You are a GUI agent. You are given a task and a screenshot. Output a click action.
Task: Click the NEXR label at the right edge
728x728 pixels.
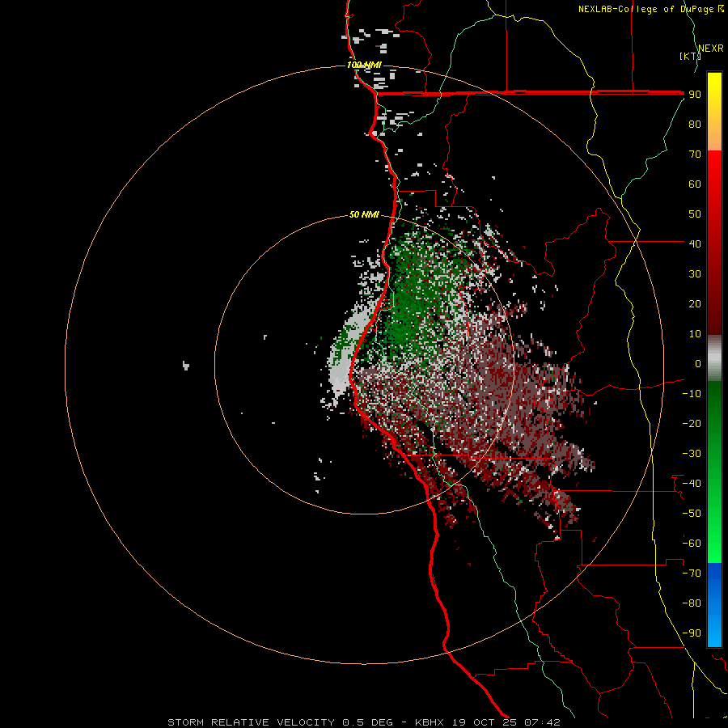[710, 49]
